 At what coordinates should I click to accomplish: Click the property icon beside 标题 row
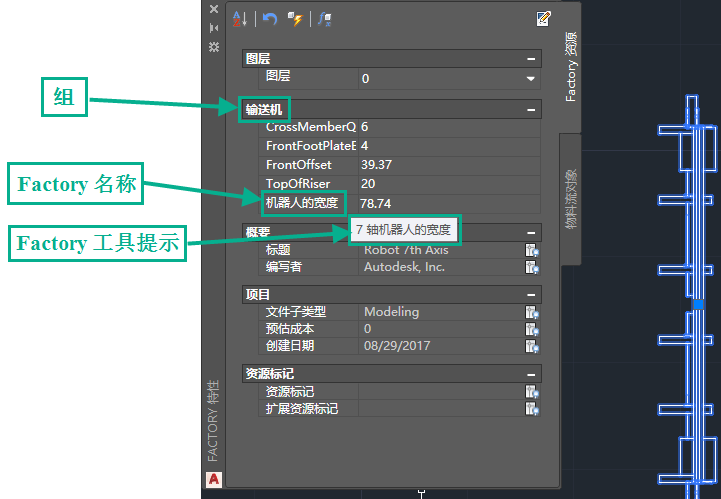click(532, 250)
